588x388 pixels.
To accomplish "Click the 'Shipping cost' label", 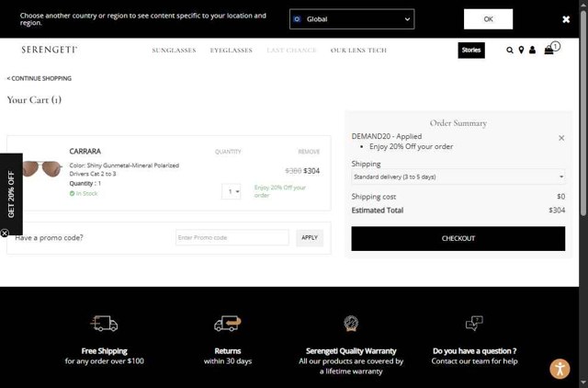I will 374,197.
